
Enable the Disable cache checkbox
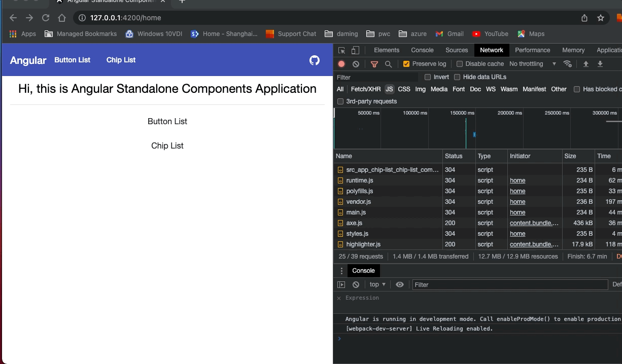pyautogui.click(x=461, y=63)
